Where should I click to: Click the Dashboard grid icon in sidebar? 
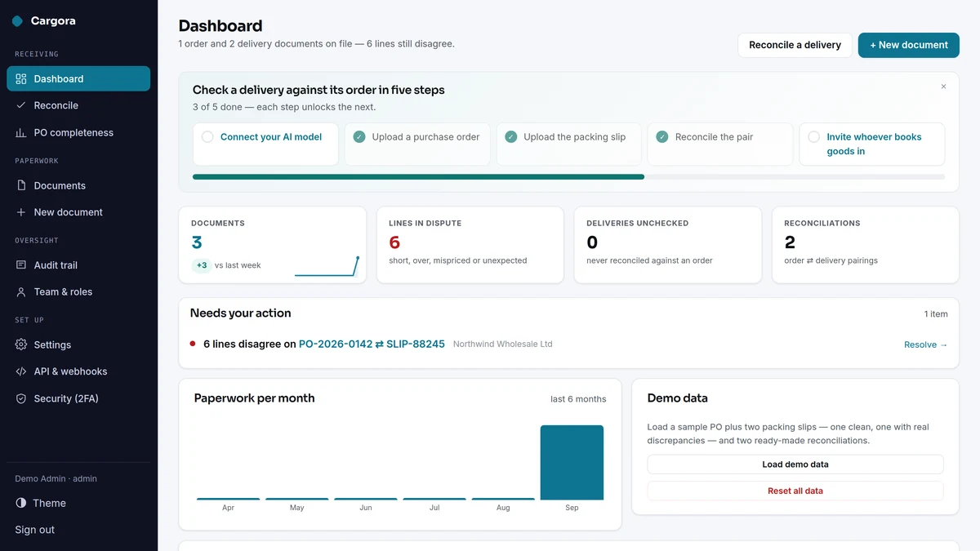(x=21, y=79)
